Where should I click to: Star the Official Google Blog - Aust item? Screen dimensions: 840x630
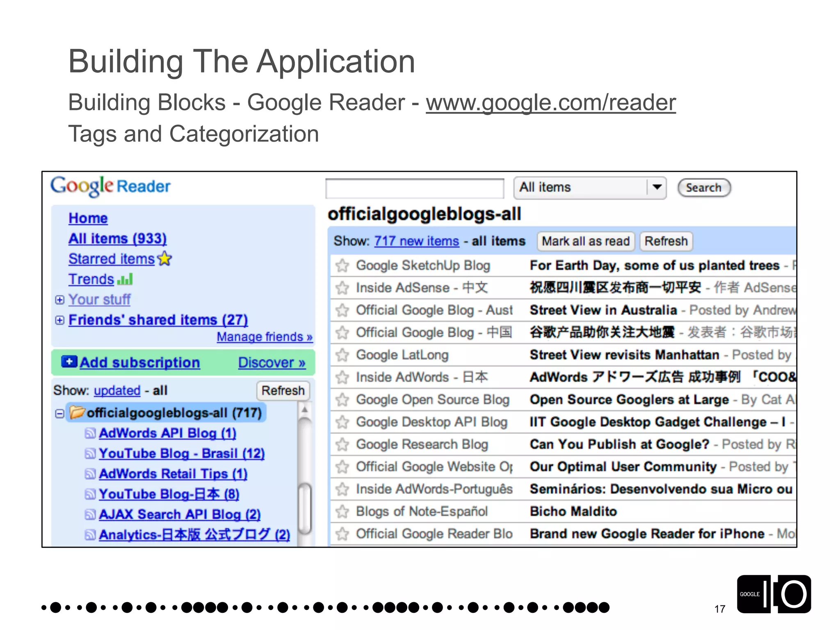[342, 310]
